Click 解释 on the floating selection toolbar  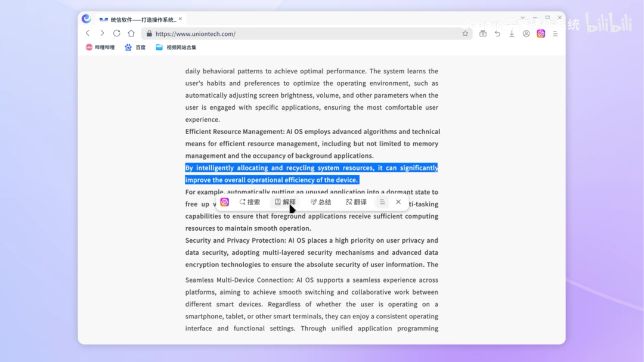[x=285, y=202]
